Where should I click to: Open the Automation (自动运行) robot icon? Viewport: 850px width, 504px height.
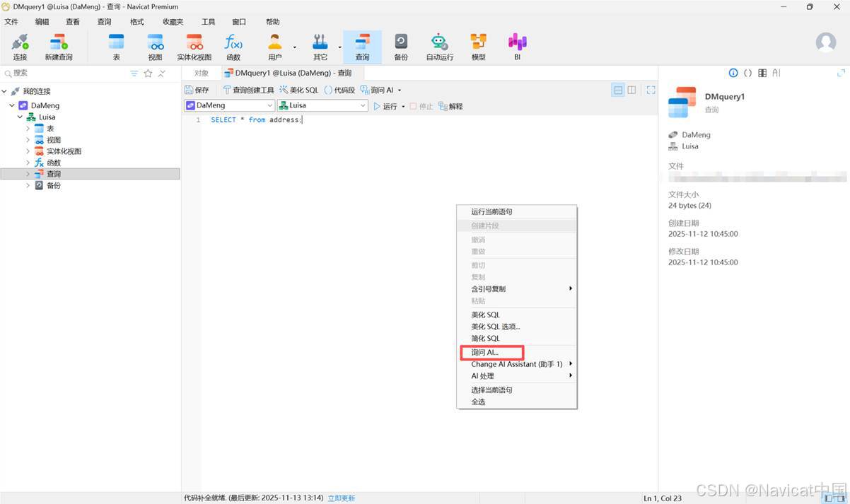[x=439, y=47]
